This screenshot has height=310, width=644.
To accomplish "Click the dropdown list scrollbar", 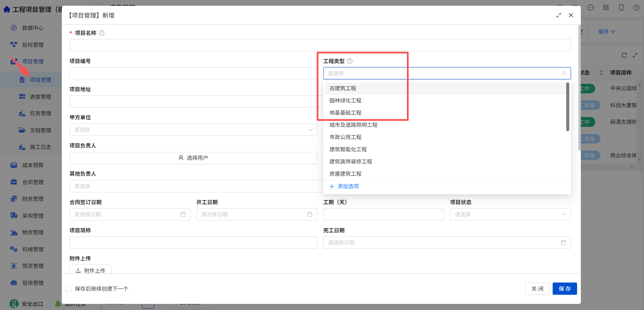I will pos(568,107).
